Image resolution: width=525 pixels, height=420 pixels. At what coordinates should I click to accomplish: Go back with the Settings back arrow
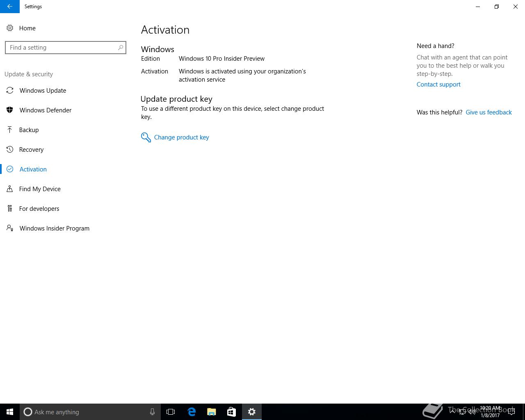coord(10,7)
